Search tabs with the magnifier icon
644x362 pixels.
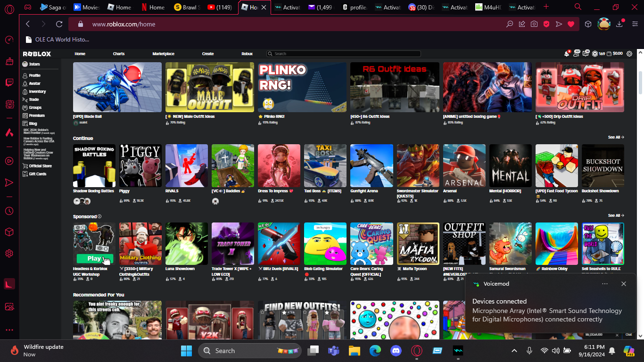click(x=578, y=7)
